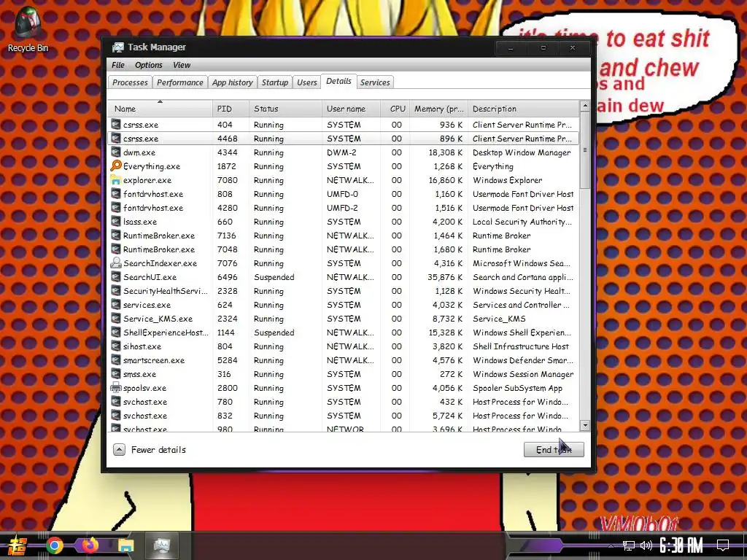
Task: Select the svchost.exe row with PID 780
Action: [x=343, y=402]
